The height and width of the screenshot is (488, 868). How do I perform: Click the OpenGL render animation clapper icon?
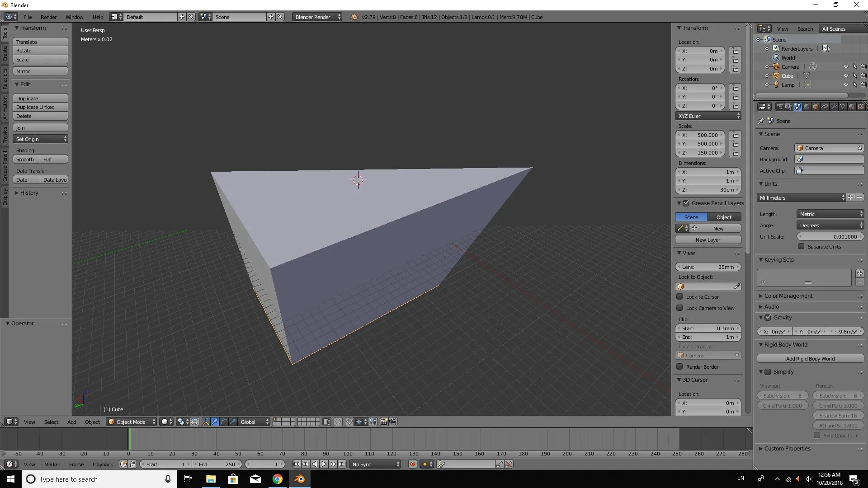click(393, 422)
